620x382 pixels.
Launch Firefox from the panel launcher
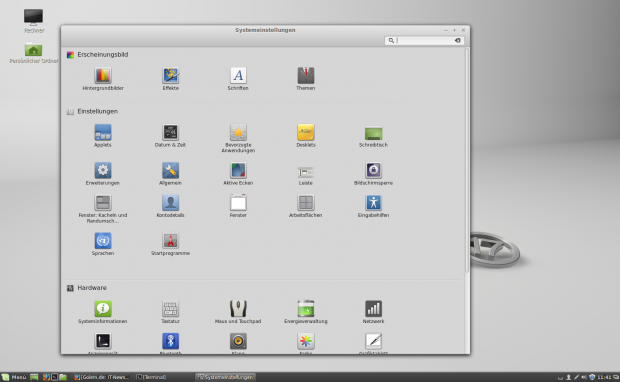46,377
